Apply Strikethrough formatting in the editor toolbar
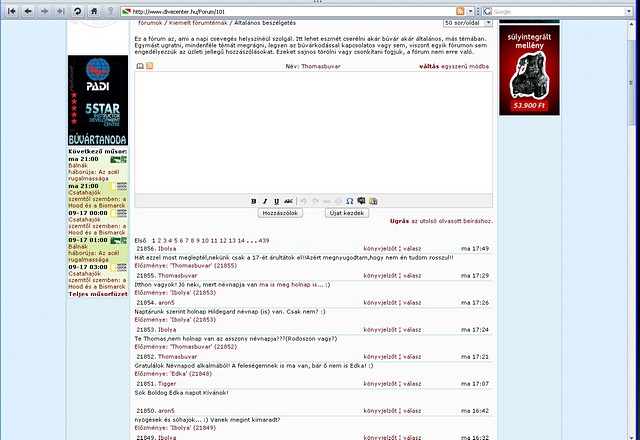Viewport: 640px width, 440px height. click(288, 201)
